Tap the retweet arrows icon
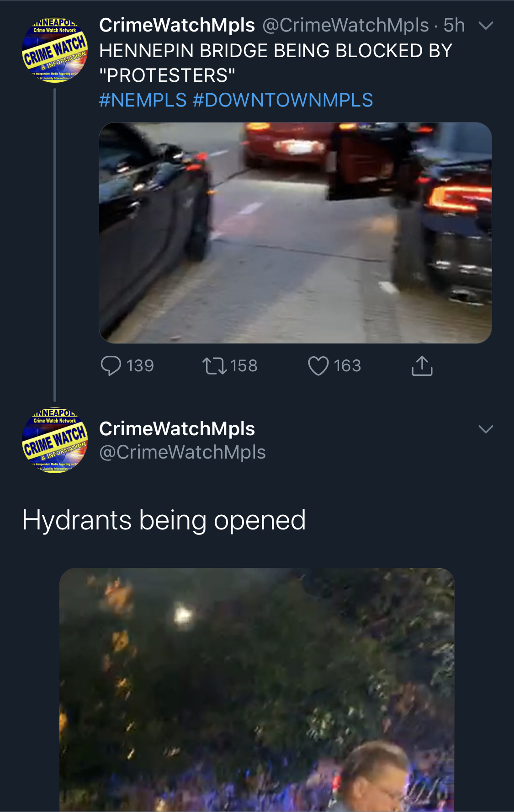Viewport: 514px width, 812px height. coord(215,366)
